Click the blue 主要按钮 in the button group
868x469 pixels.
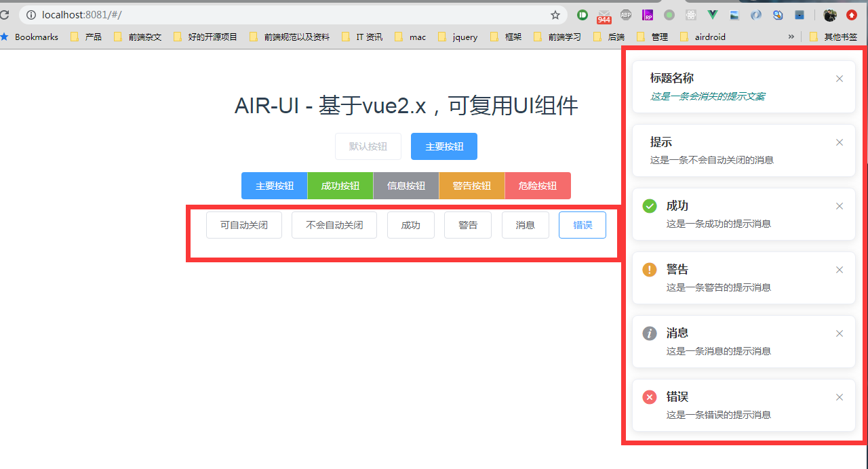tap(275, 186)
